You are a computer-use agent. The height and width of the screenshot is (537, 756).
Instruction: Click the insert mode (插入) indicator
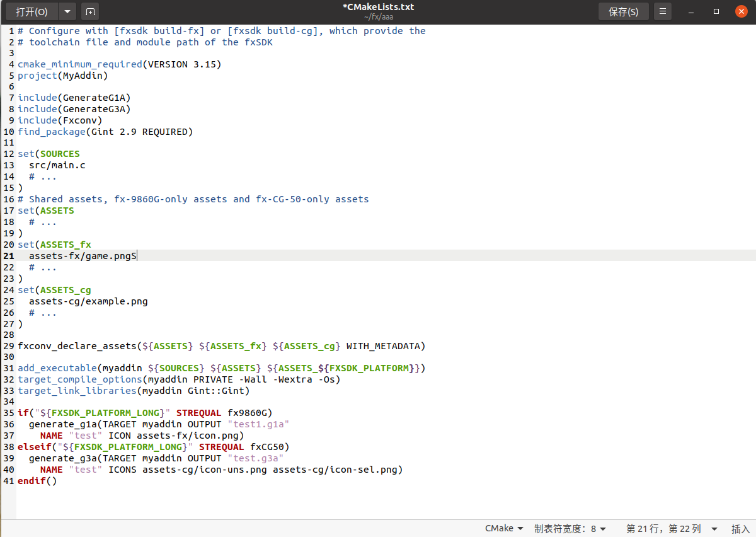tap(740, 528)
